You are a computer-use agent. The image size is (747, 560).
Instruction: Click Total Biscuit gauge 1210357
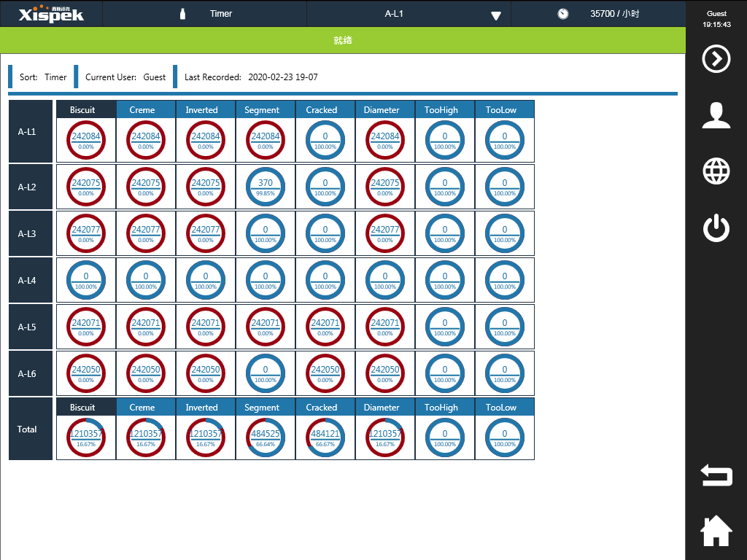click(86, 437)
